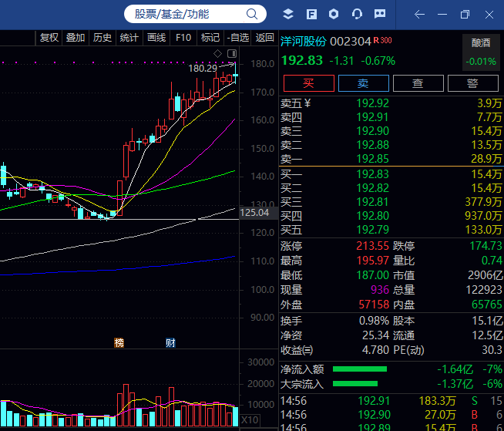Click the 买四 volume 937.0万
The height and width of the screenshot is (431, 504).
483,216
